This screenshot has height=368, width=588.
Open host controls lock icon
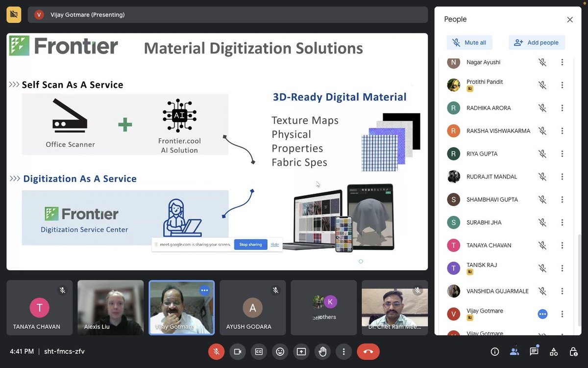tap(573, 351)
